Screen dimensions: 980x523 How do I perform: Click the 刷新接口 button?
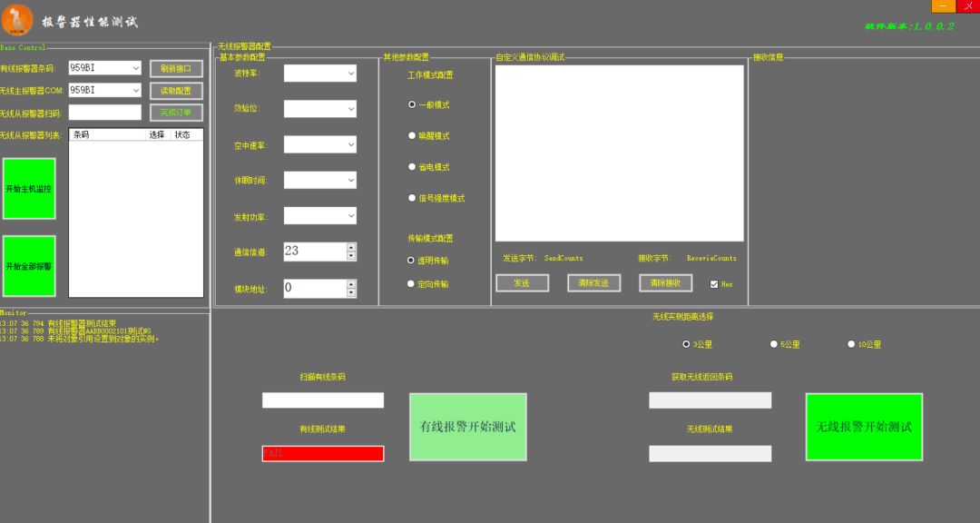(176, 69)
